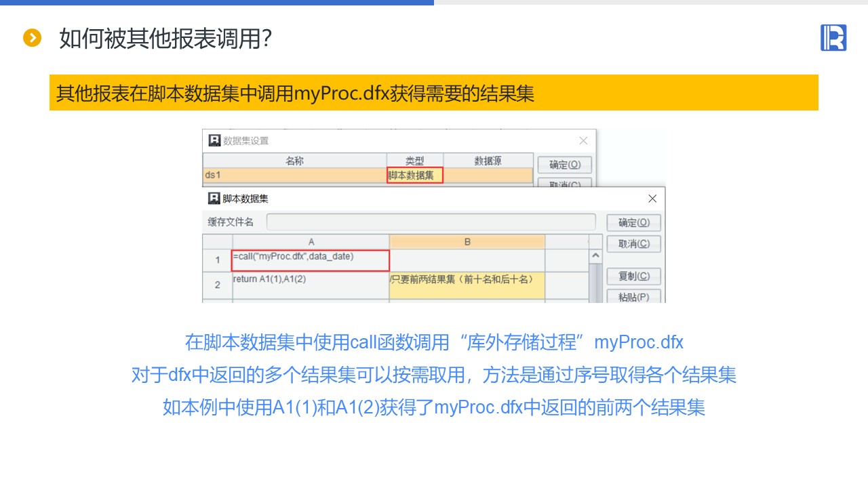Select the cell with return A1(1),A1(2)
This screenshot has height=488, width=868.
pyautogui.click(x=311, y=285)
